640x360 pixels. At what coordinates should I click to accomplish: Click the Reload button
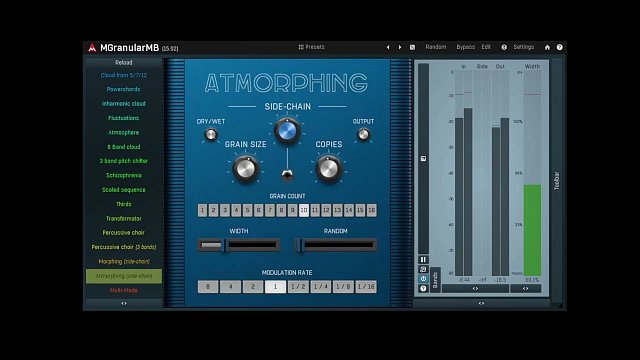click(x=124, y=62)
